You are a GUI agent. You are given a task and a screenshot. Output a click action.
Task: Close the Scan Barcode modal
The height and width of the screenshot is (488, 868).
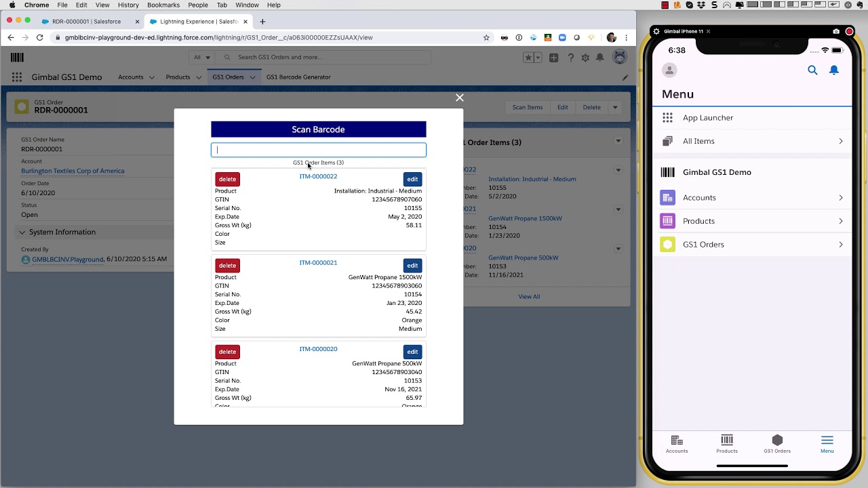pos(460,98)
